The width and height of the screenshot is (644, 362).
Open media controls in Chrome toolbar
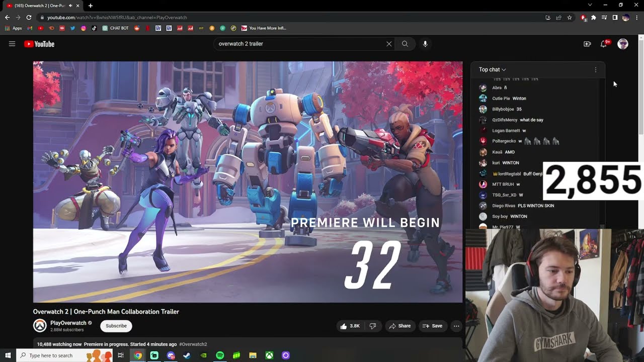[x=604, y=17]
